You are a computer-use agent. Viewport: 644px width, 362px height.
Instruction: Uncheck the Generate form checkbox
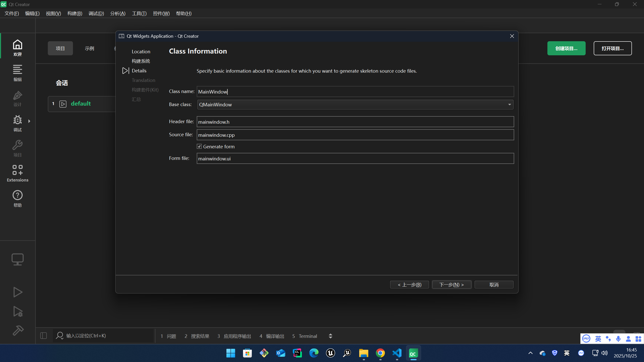[199, 147]
